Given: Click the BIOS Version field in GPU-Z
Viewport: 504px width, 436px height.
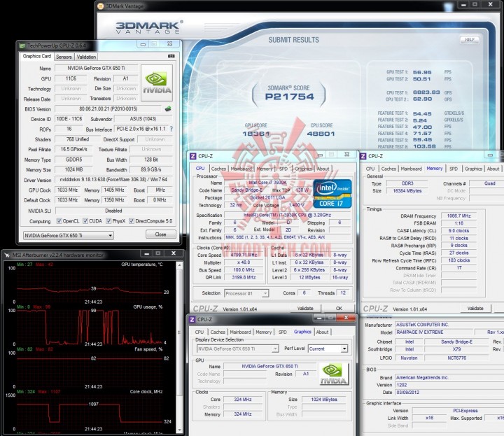Looking at the screenshot, I should coord(108,108).
